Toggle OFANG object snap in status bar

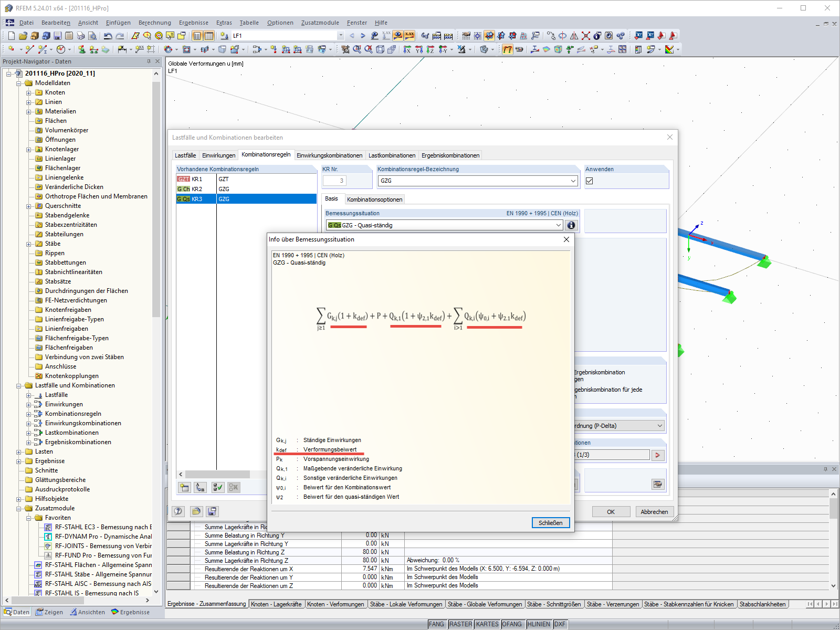point(512,624)
